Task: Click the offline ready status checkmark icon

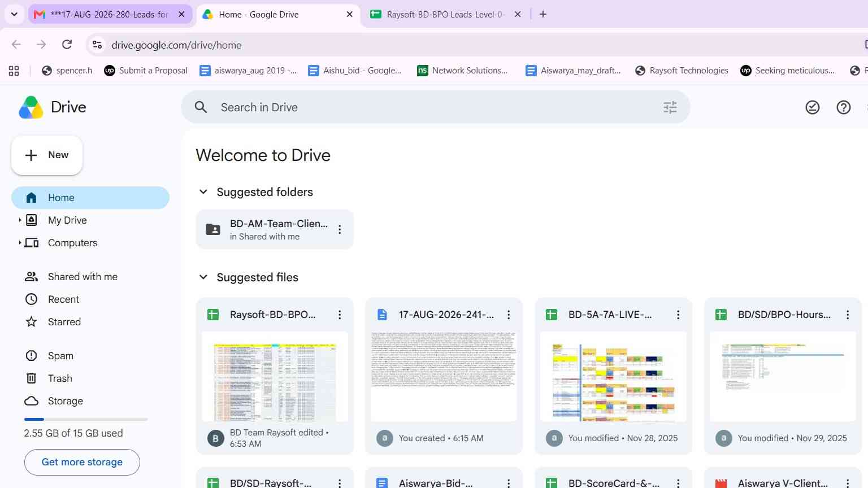Action: coord(812,107)
